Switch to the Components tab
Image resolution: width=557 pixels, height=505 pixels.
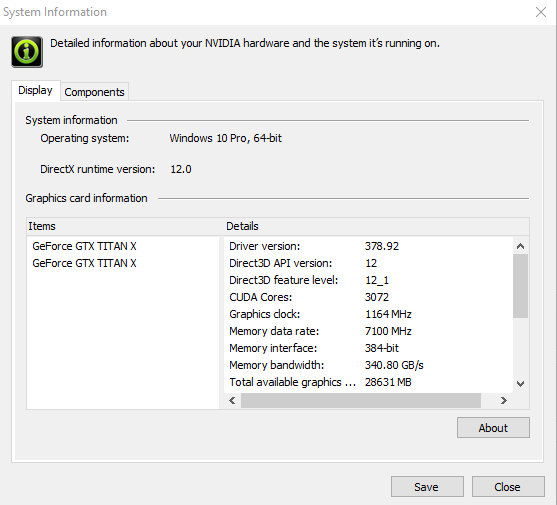pos(94,92)
